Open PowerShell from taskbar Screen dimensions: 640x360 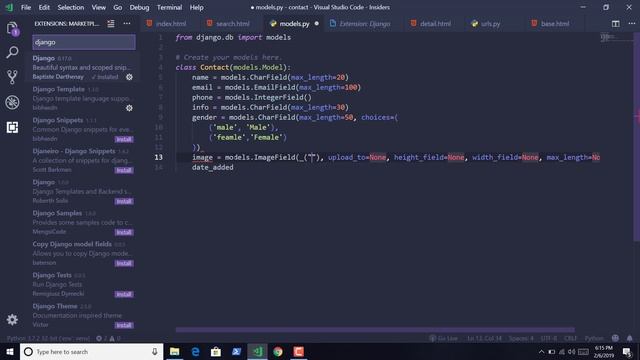click(236, 351)
